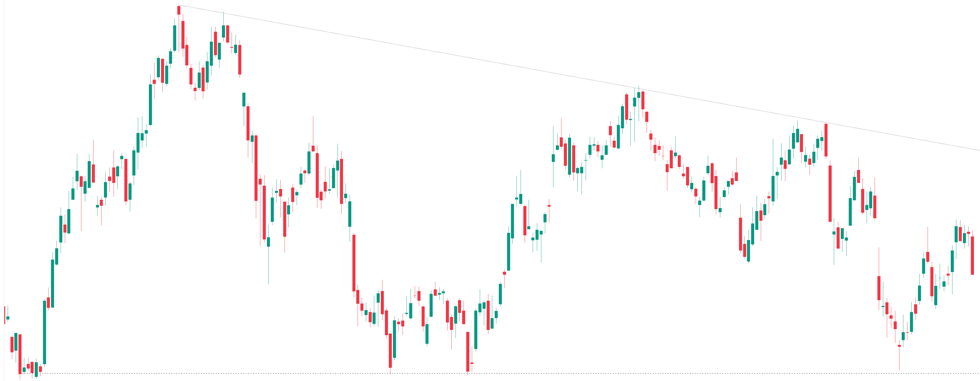Click the red candle touching the trend line's second peak
980x381 pixels.
(643, 100)
